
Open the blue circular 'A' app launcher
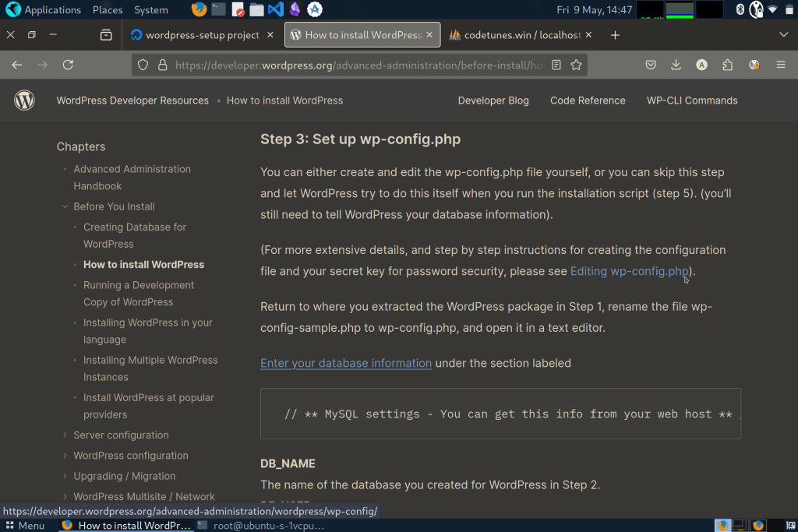pyautogui.click(x=315, y=9)
